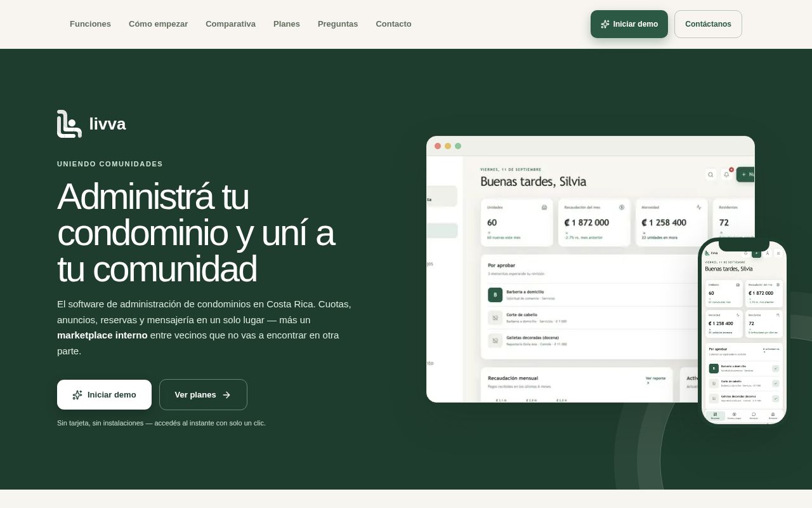Open Ver planes button
The image size is (812, 508).
[x=203, y=394]
